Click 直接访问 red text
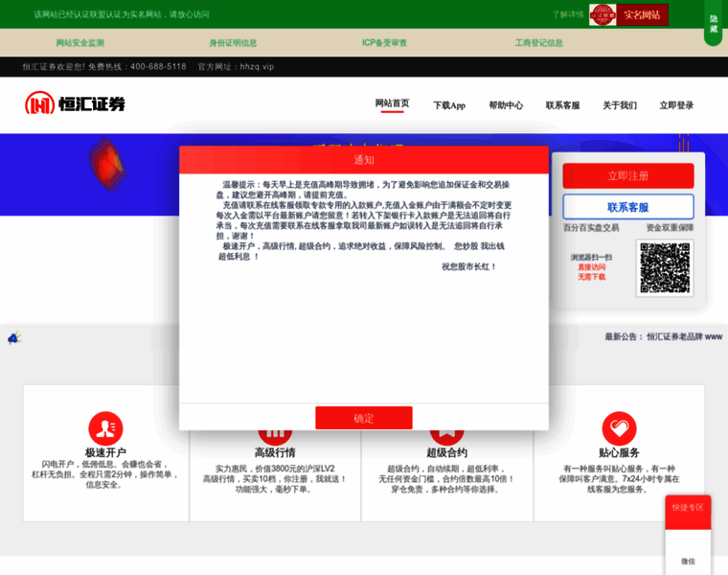Screen dimensions: 728x575 tap(592, 267)
